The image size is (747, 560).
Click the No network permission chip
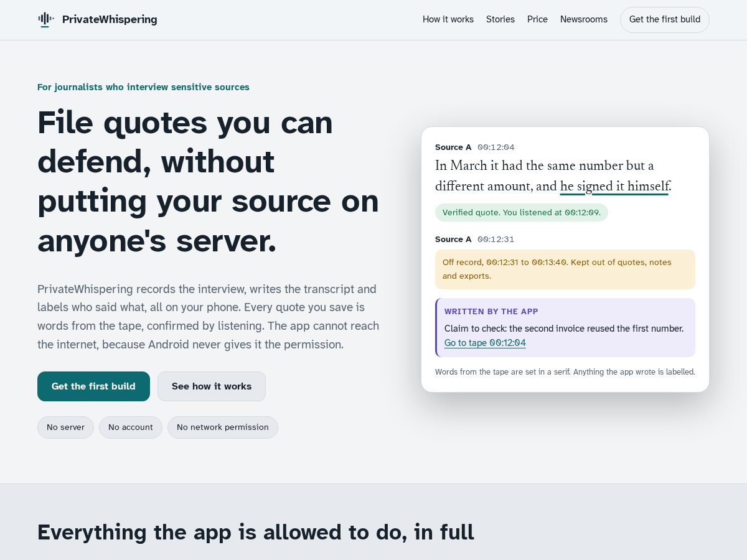click(223, 427)
